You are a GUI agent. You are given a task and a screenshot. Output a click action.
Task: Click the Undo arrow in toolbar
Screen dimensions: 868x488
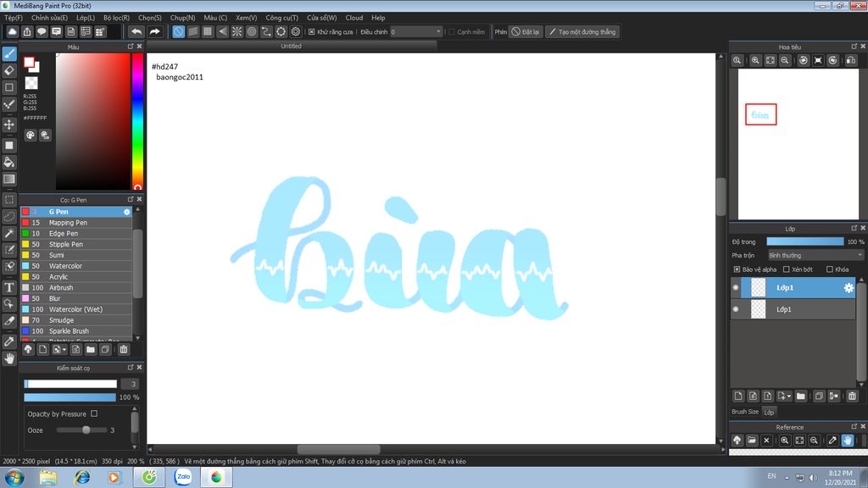136,31
